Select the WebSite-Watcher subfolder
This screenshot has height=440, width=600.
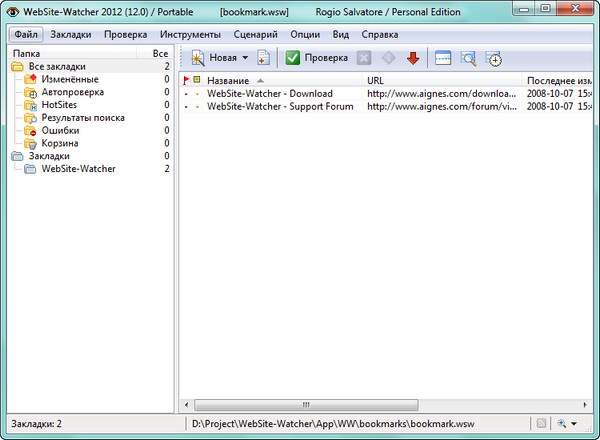coord(78,169)
